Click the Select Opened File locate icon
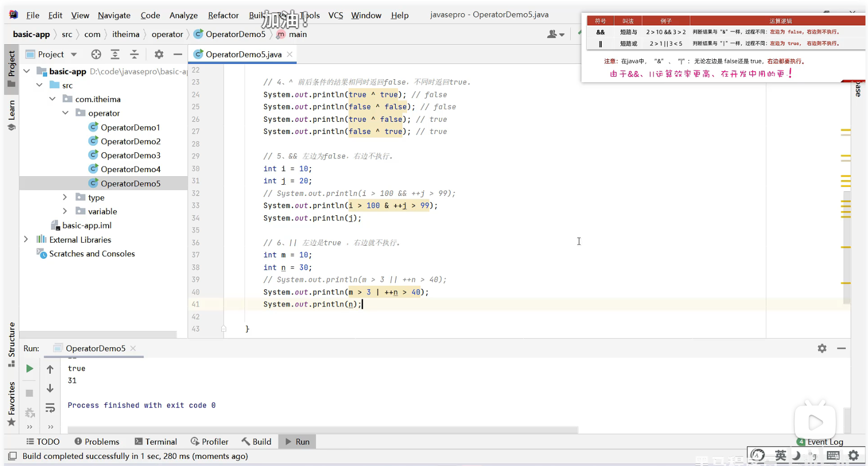This screenshot has height=466, width=868. click(96, 54)
